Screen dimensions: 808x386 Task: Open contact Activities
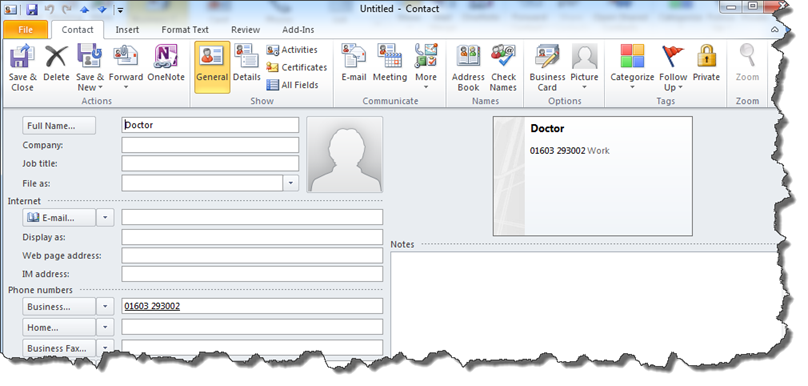(x=292, y=50)
